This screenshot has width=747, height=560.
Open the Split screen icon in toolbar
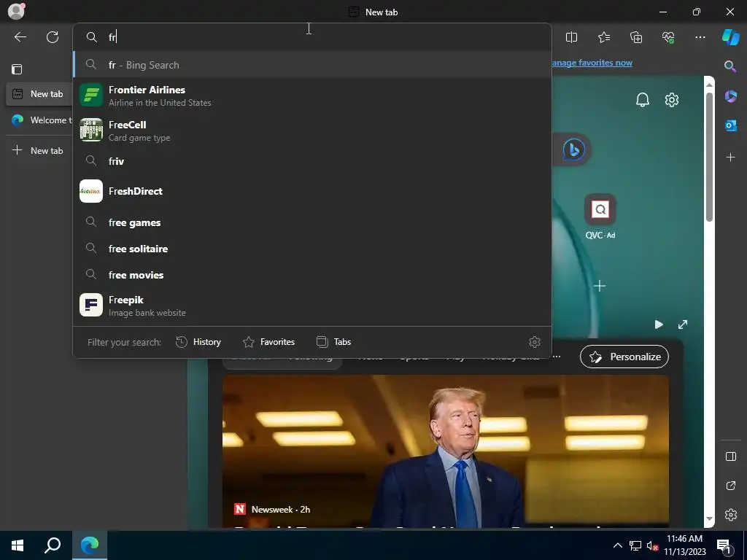tap(571, 37)
